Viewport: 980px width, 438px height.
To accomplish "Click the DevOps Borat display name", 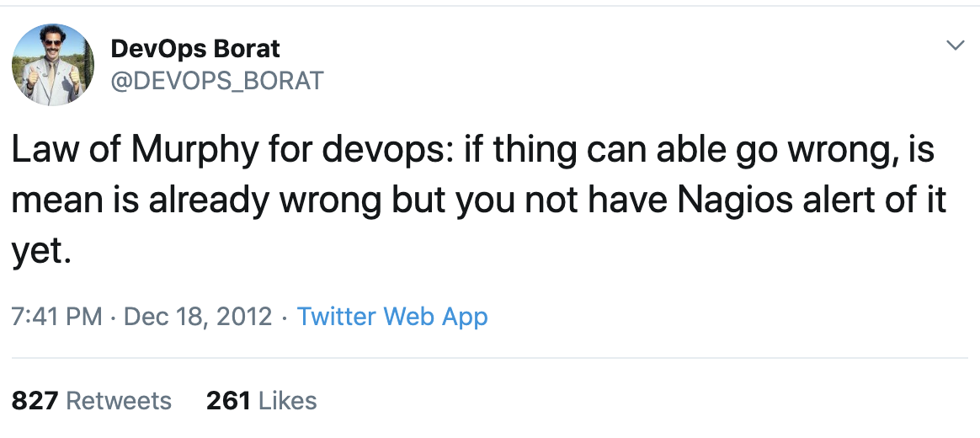I will (194, 49).
